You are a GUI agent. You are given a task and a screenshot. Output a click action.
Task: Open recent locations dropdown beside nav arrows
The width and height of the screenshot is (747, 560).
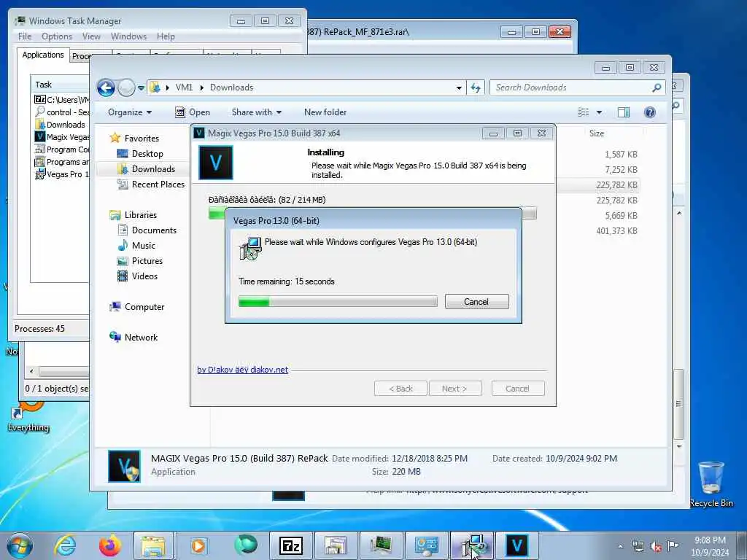[141, 88]
